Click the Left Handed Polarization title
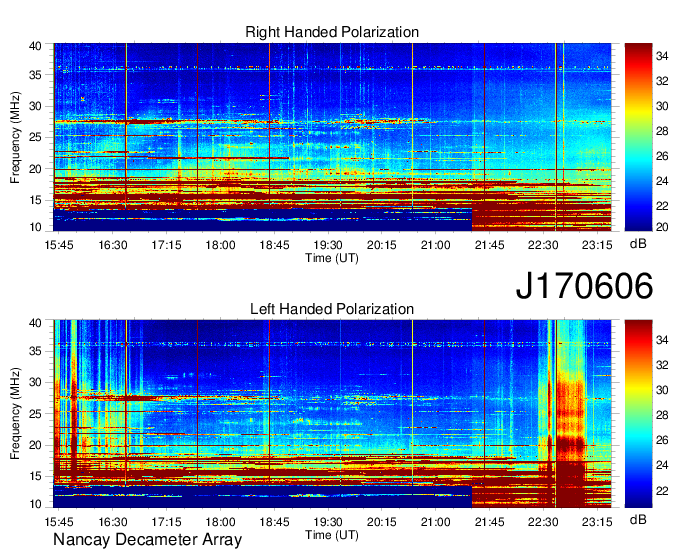 (x=332, y=309)
